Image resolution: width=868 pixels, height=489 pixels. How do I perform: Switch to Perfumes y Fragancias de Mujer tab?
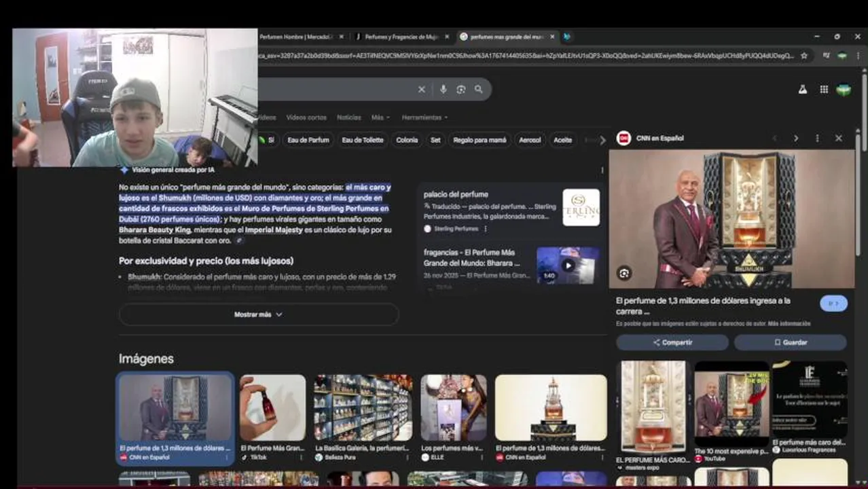[x=402, y=37]
